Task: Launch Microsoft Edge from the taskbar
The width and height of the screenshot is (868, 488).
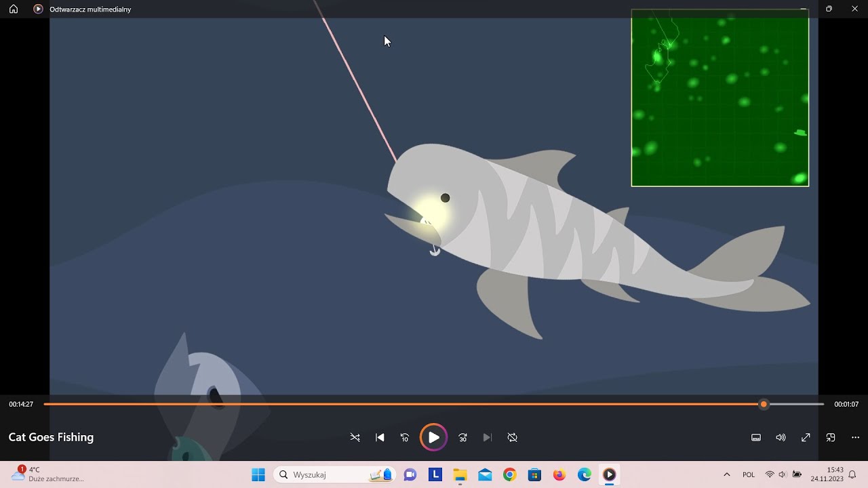Action: coord(585,474)
